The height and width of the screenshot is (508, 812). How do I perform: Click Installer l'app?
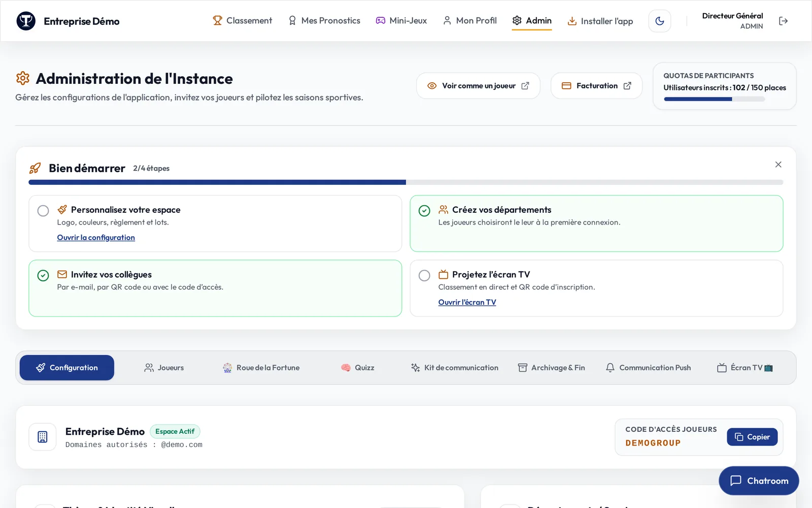pyautogui.click(x=600, y=21)
